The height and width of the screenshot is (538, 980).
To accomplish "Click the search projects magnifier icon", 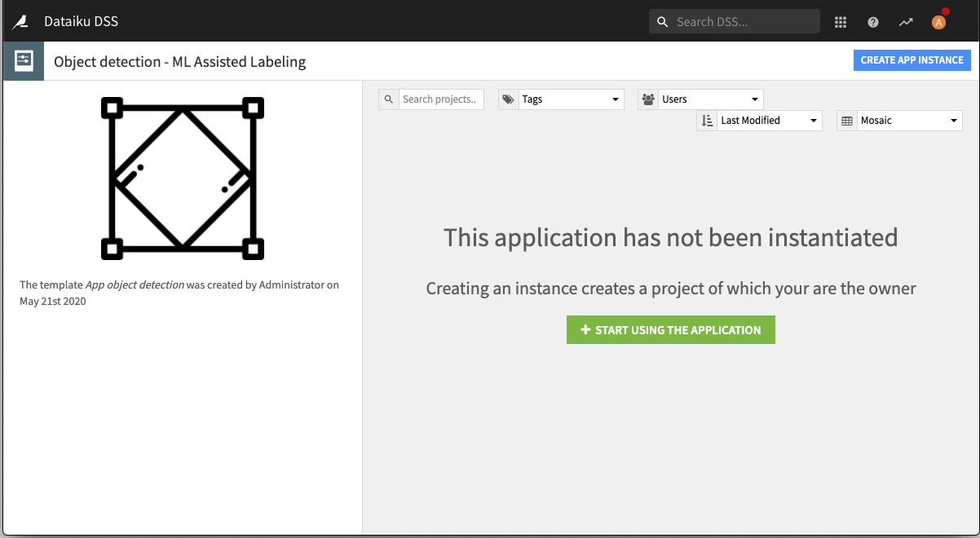I will pos(389,99).
